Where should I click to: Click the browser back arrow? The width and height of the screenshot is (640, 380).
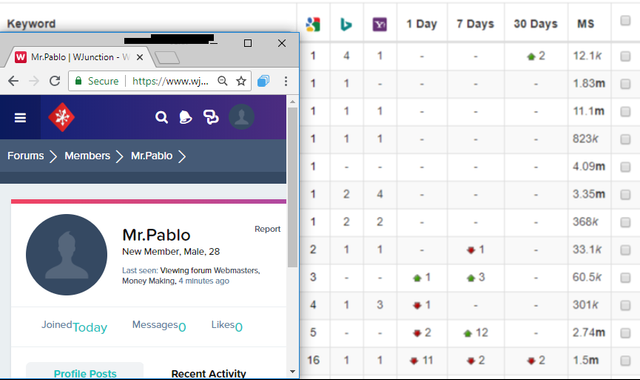(13, 81)
